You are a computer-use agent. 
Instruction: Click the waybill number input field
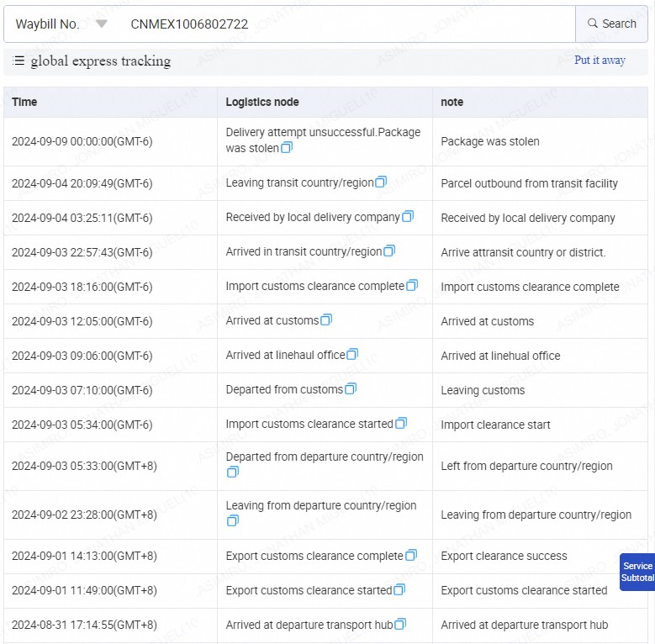click(345, 24)
